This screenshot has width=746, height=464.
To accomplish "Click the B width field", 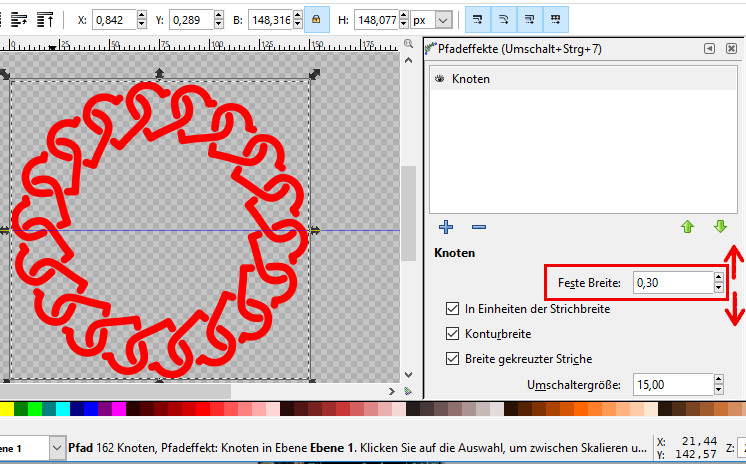I will point(270,20).
